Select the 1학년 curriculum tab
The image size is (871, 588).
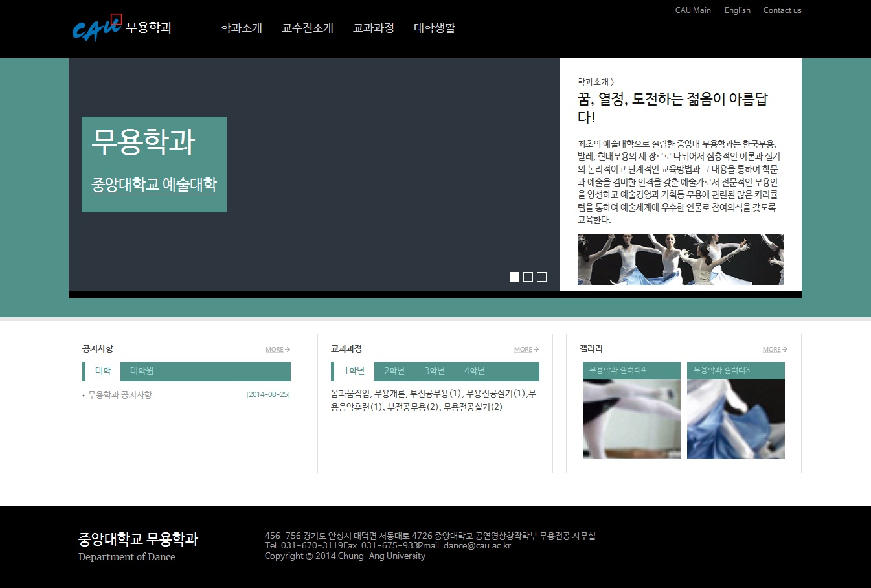click(353, 371)
